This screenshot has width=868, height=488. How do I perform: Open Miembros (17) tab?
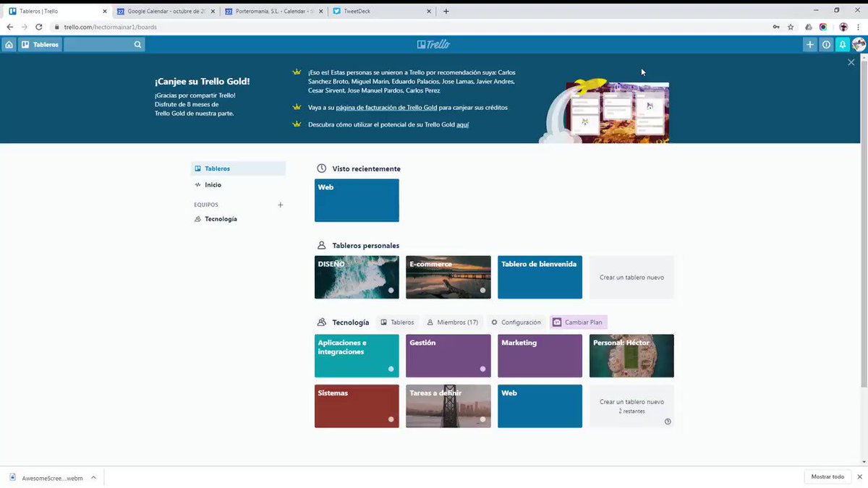click(x=452, y=322)
